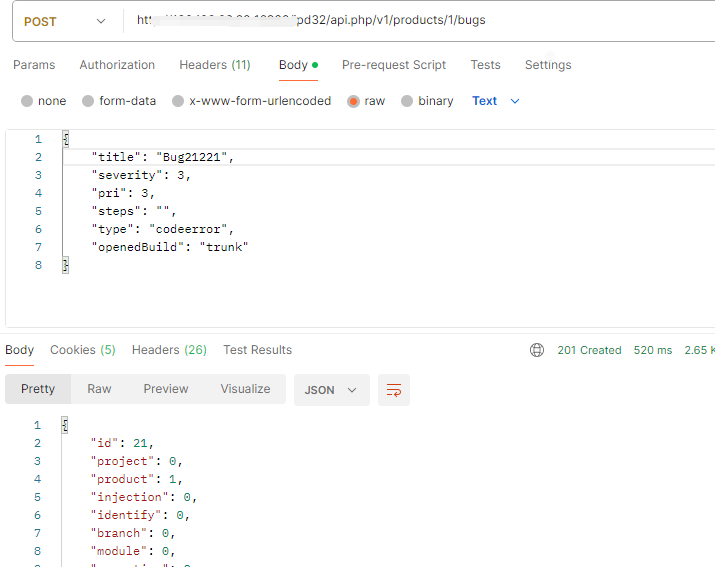Go to the Tests tab
Viewport: 715px width, 567px height.
point(485,65)
